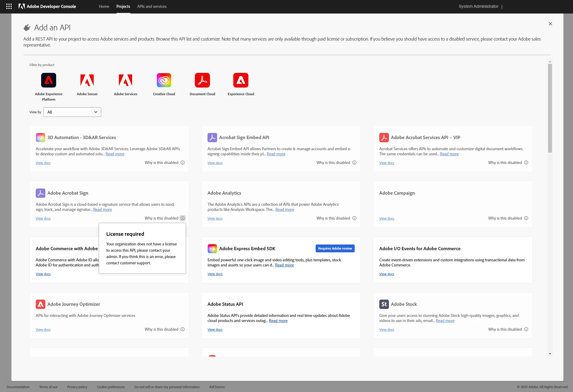Image resolution: width=573 pixels, height=392 pixels.
Task: Click the License required popover heading
Action: 125,234
